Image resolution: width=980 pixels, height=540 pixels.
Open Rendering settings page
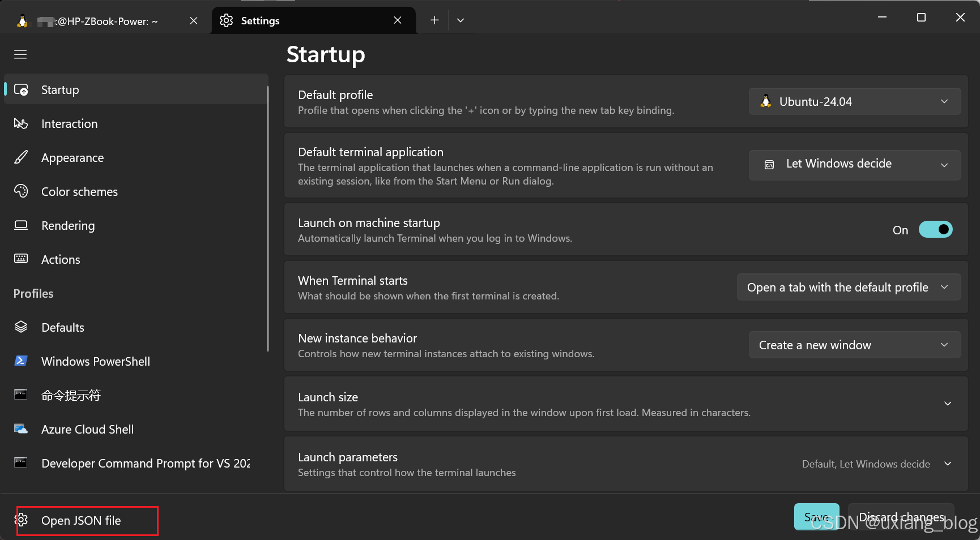tap(136, 225)
